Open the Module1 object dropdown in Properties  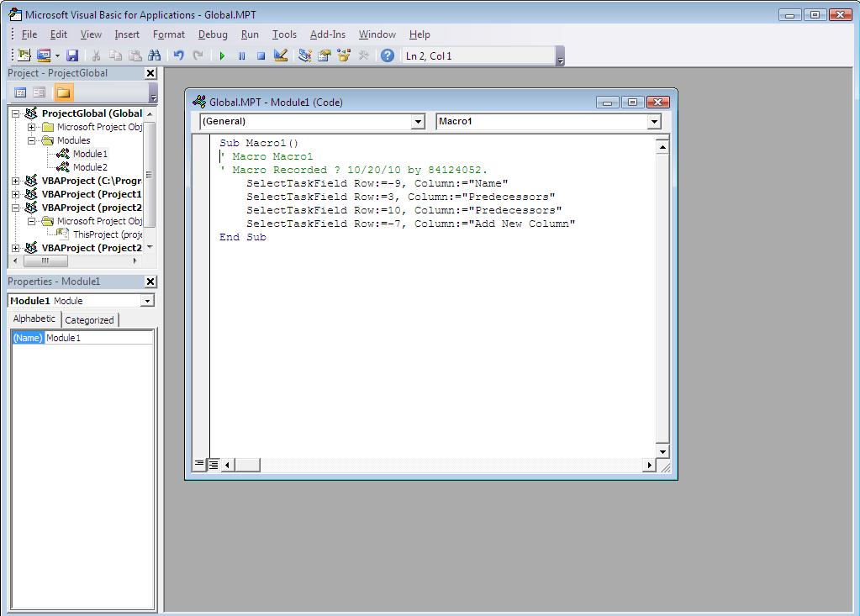(147, 301)
